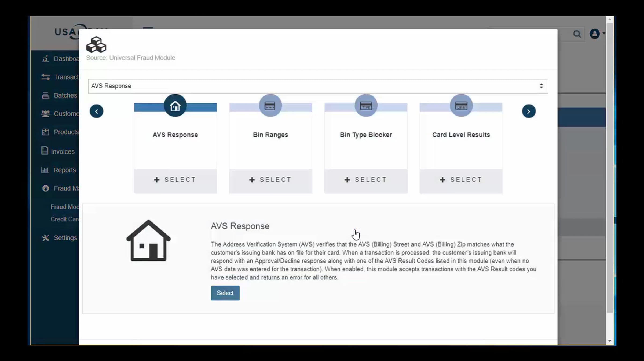
Task: Open Invoices in the sidebar menu
Action: click(63, 152)
